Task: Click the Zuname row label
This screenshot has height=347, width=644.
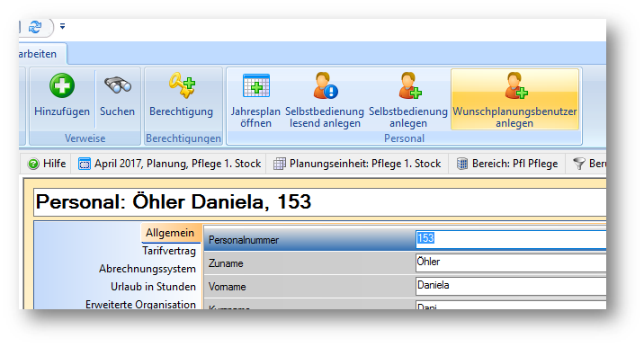Action: [226, 263]
